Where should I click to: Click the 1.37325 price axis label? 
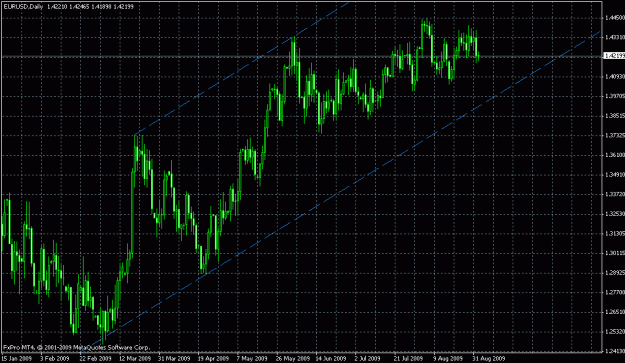[615, 135]
